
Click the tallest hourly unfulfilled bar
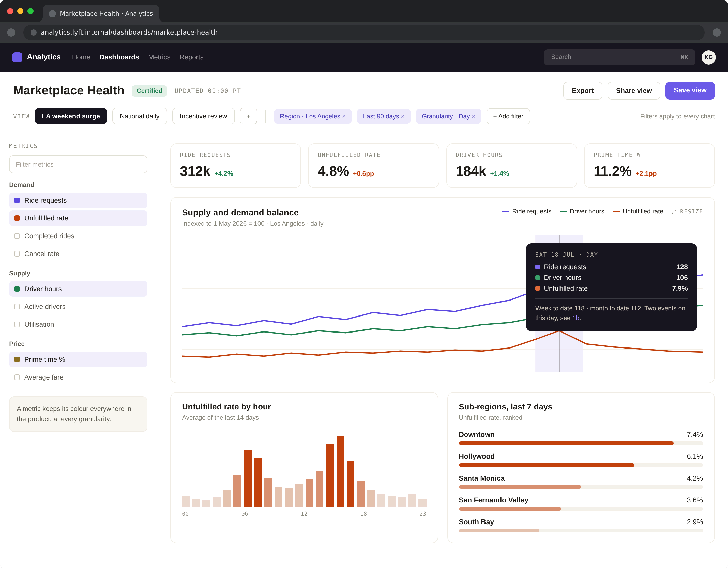click(x=340, y=471)
